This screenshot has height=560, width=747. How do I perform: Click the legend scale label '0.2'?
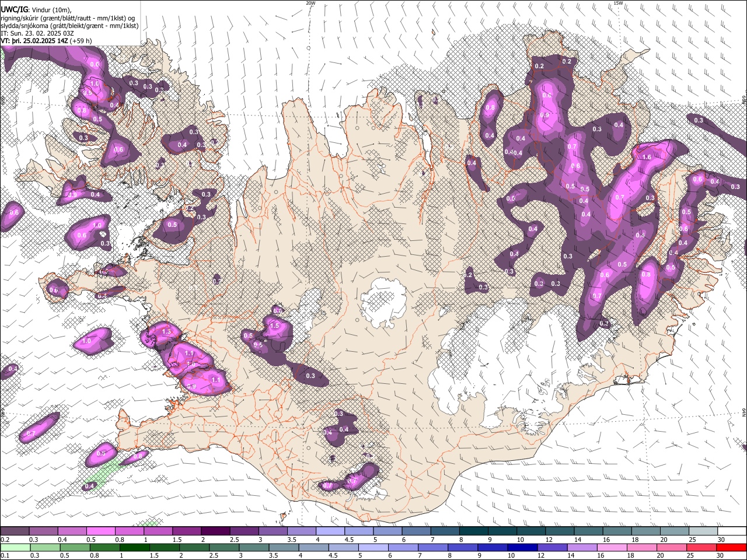point(5,540)
